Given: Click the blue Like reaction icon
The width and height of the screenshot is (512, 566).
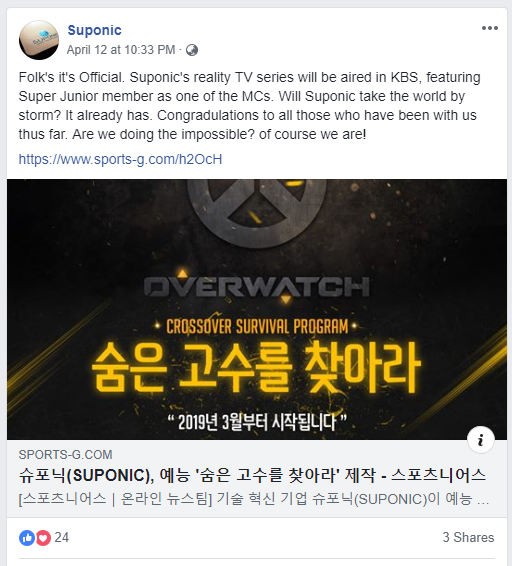Looking at the screenshot, I should click(27, 538).
